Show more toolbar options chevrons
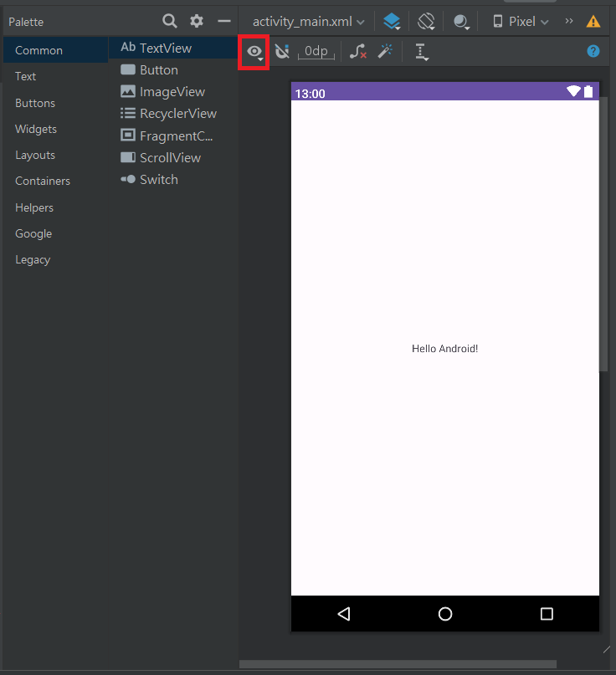 point(569,21)
